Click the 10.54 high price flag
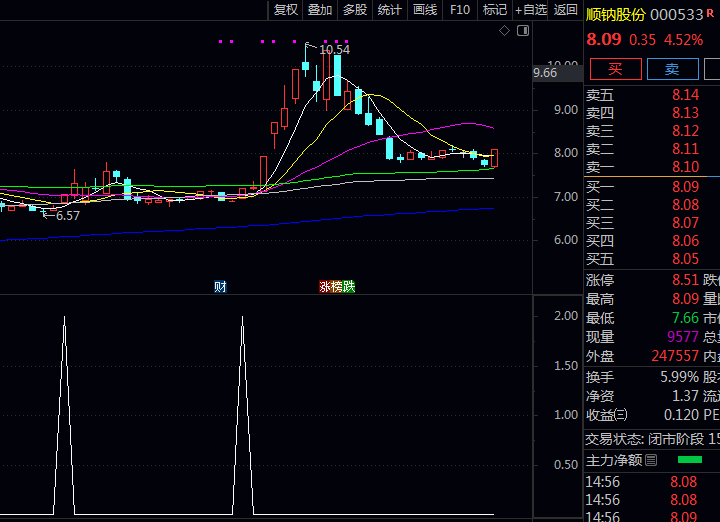The width and height of the screenshot is (720, 522). pyautogui.click(x=334, y=49)
